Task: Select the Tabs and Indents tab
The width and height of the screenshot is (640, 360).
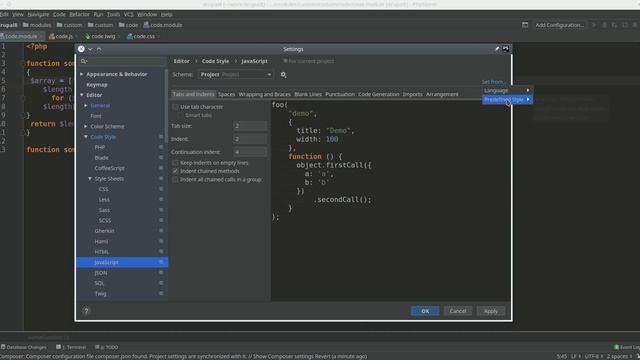Action: point(193,94)
